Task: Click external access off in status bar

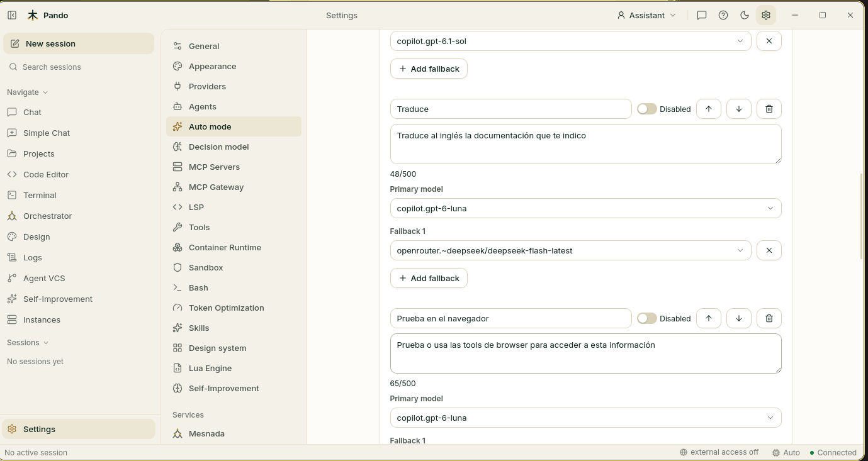Action: tap(719, 452)
